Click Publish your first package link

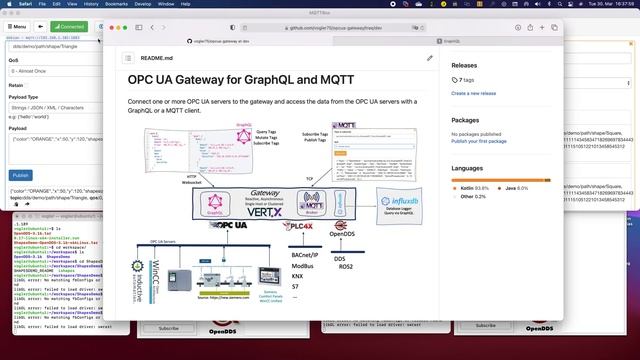tap(479, 141)
